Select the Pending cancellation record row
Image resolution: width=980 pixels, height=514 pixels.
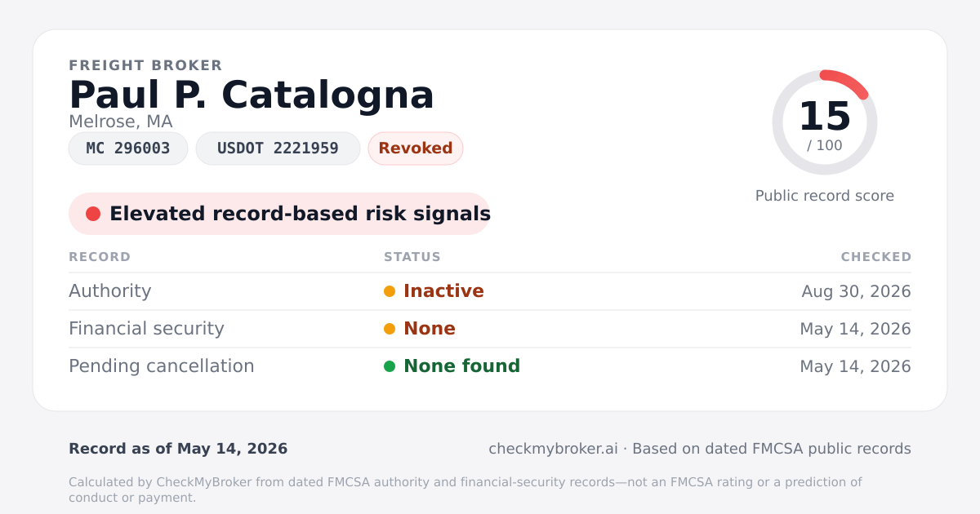click(490, 366)
